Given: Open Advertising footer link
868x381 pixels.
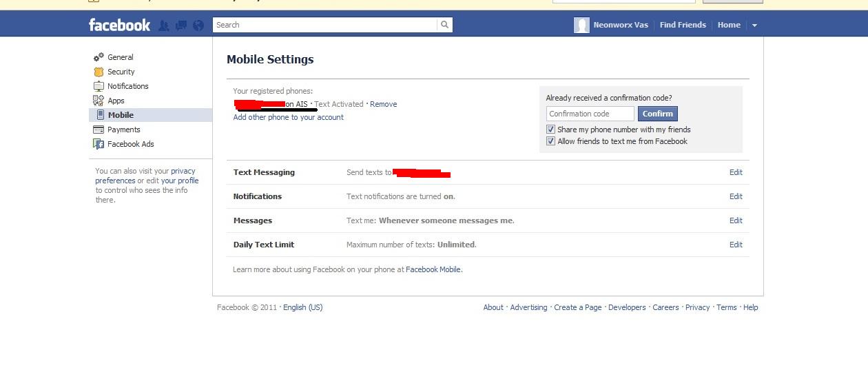Looking at the screenshot, I should [x=528, y=307].
